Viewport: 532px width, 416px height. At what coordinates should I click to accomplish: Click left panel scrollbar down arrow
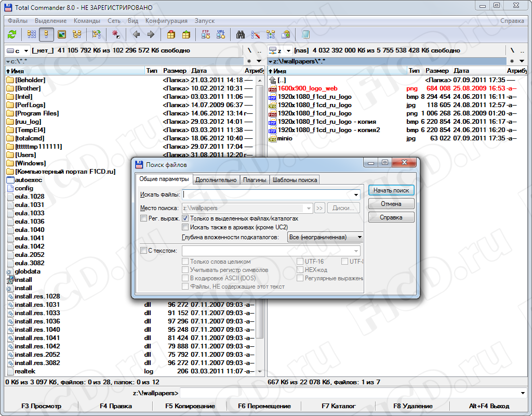[x=260, y=371]
